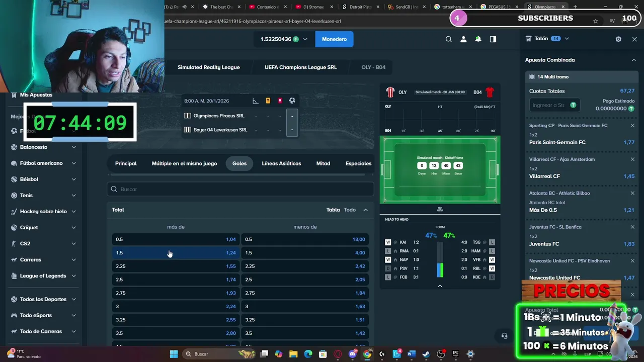This screenshot has height=362, width=644.
Task: Open Word from taskbar
Action: 412,354
